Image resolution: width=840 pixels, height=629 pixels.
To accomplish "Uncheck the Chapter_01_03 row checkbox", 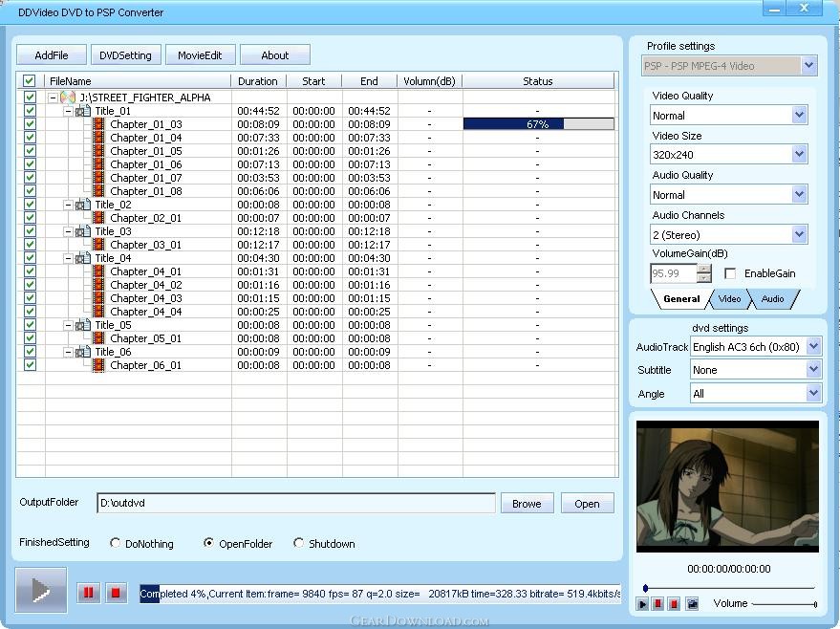I will (30, 123).
